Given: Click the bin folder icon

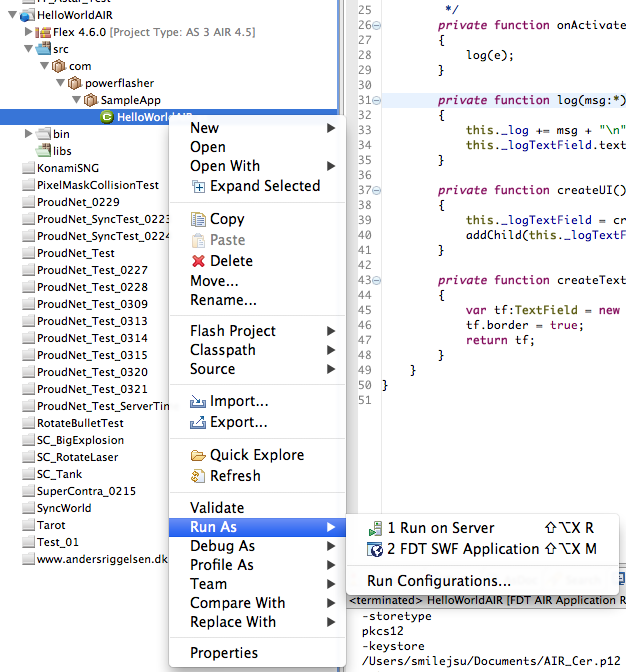Looking at the screenshot, I should click(44, 134).
